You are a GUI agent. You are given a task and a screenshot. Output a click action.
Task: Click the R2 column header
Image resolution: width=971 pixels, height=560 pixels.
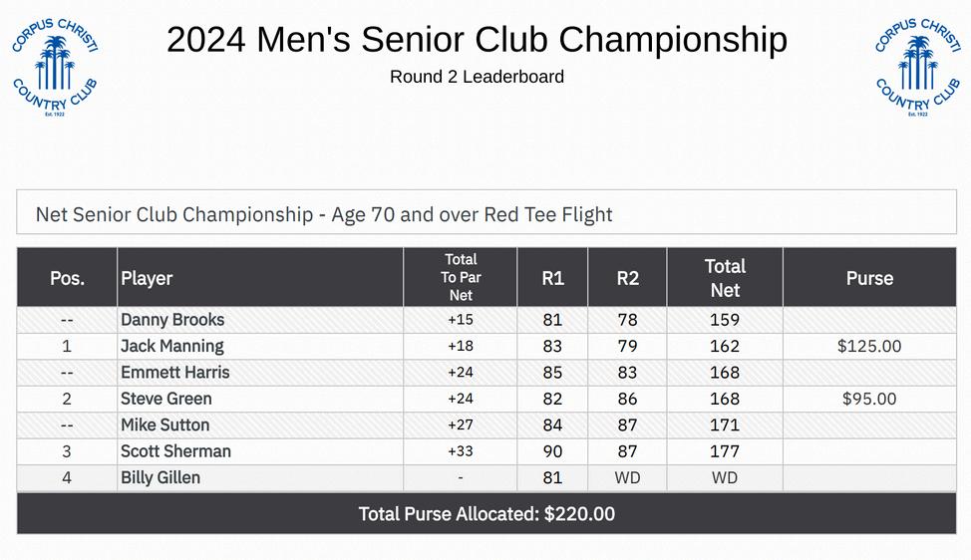coord(627,278)
